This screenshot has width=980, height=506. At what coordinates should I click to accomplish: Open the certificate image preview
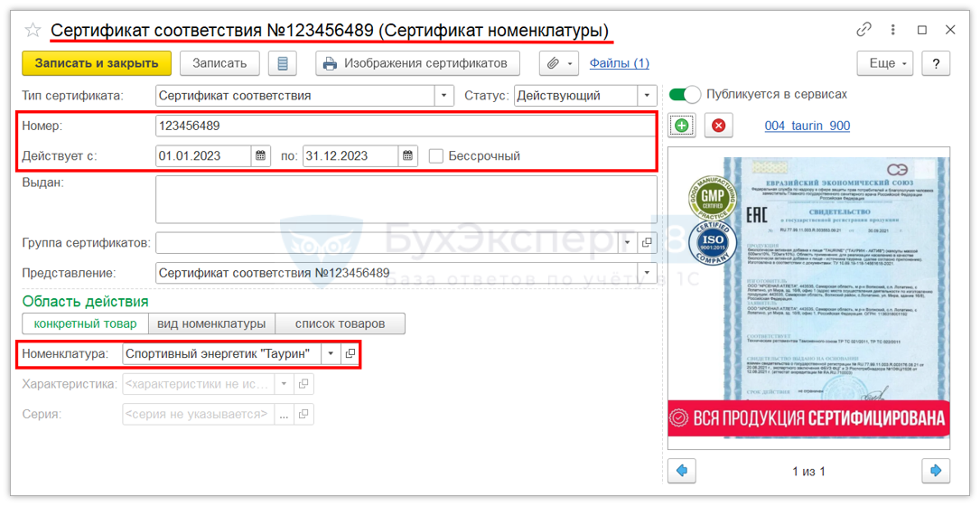(x=808, y=297)
